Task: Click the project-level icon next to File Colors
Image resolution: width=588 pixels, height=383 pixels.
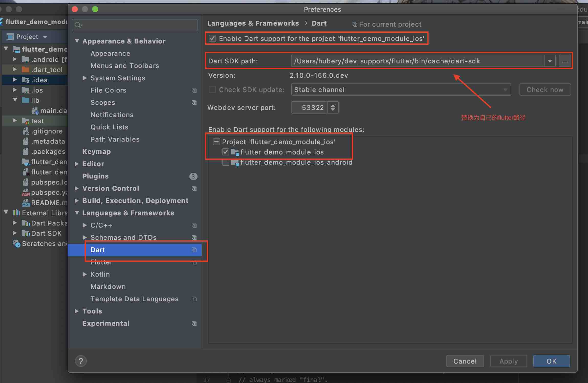Action: tap(194, 90)
